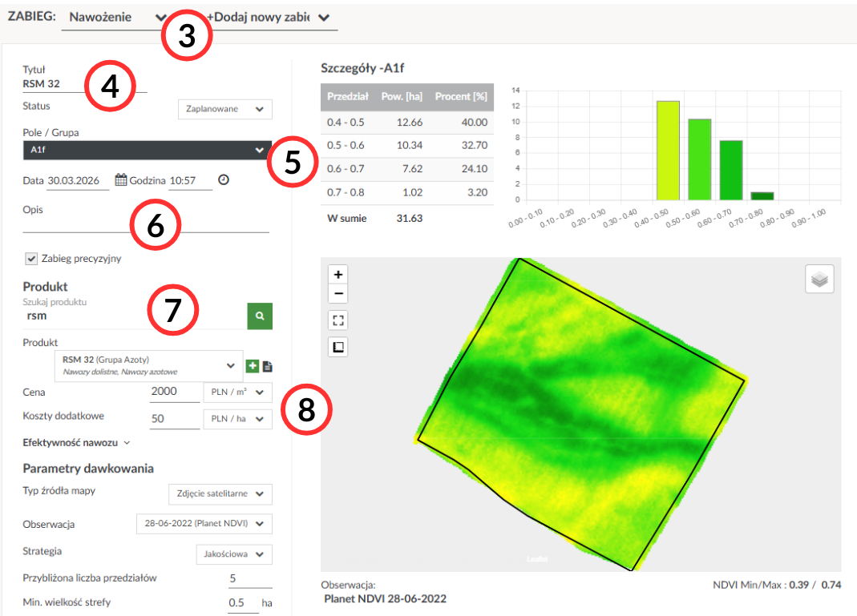Open the Strategia dropdown set to Jakościowa
The width and height of the screenshot is (857, 616).
(x=234, y=554)
